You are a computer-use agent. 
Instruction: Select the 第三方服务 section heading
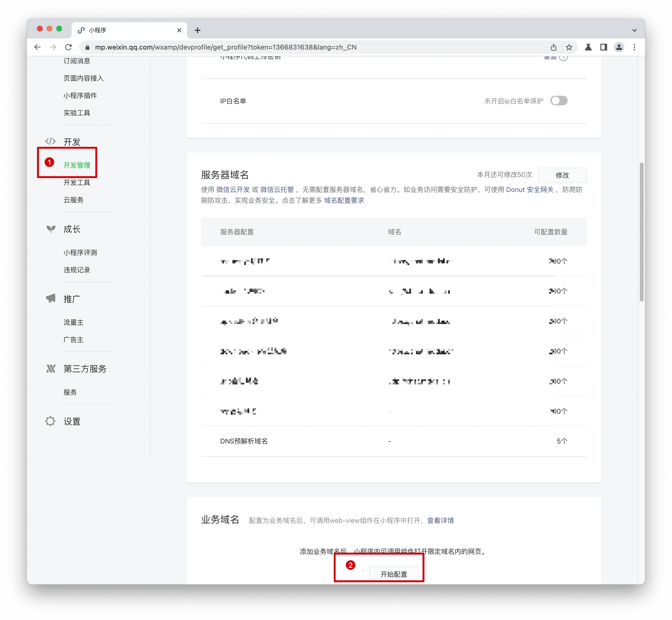click(85, 369)
